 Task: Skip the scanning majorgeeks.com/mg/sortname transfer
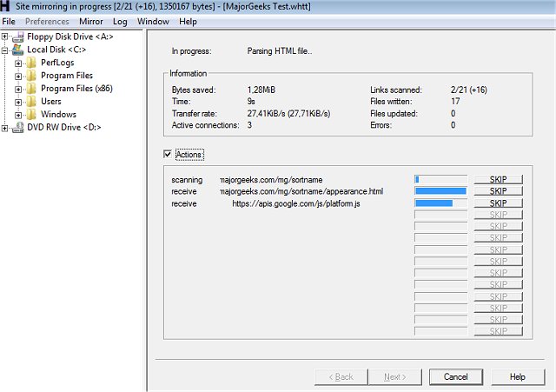[498, 179]
